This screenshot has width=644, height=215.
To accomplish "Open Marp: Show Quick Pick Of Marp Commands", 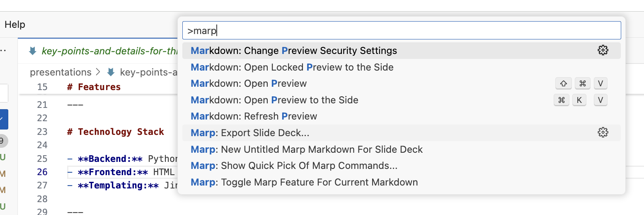I will (294, 166).
